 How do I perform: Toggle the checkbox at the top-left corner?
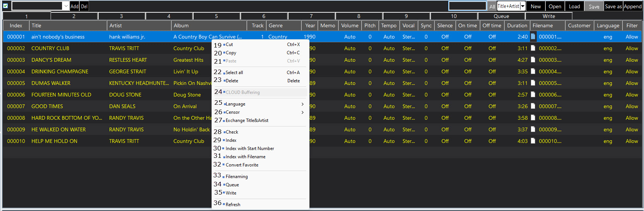pos(6,6)
